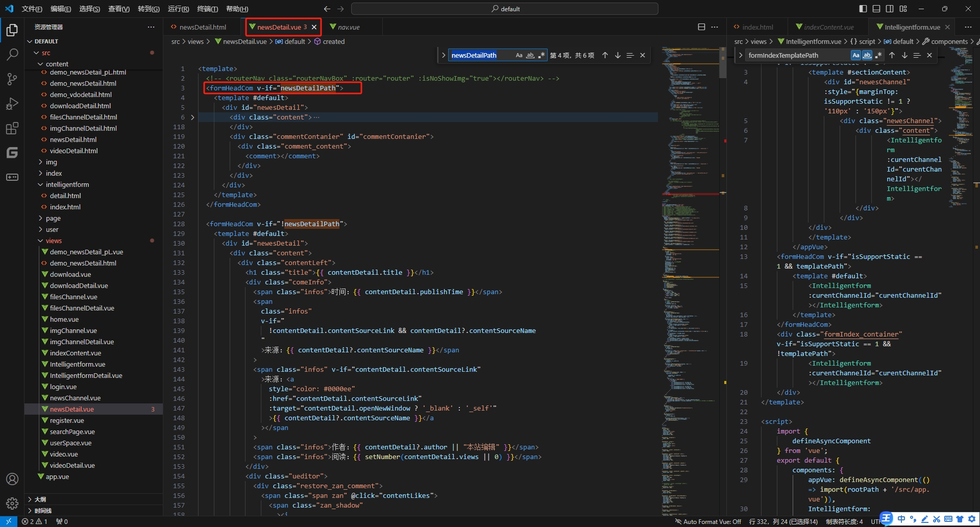Image resolution: width=980 pixels, height=527 pixels.
Task: Toggle regex option in formIndexTemplatePath search
Action: (x=878, y=55)
